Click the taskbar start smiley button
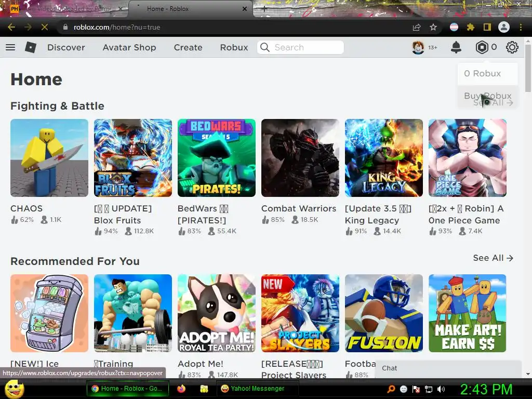This screenshot has height=399, width=532. point(14,389)
